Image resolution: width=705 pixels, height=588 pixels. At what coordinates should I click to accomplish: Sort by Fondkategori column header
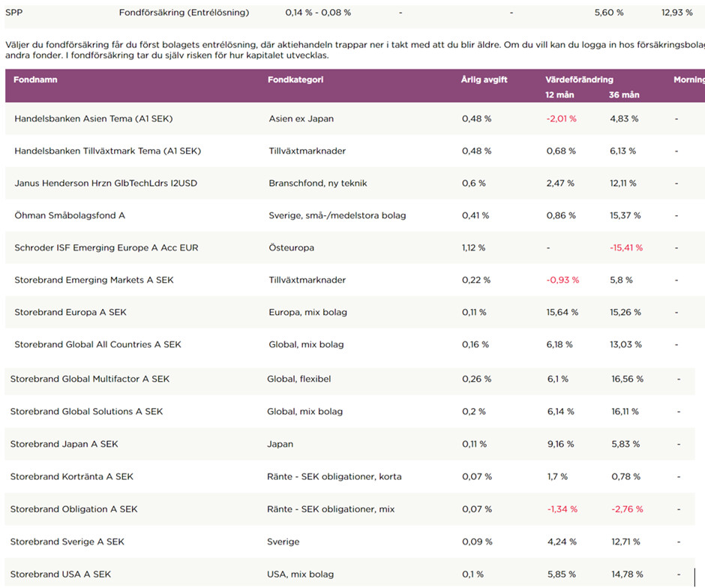pyautogui.click(x=295, y=79)
